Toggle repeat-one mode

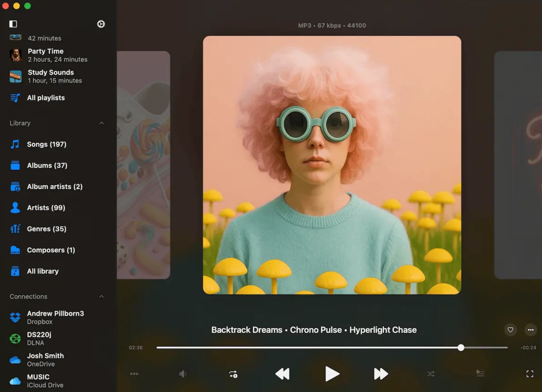[233, 374]
